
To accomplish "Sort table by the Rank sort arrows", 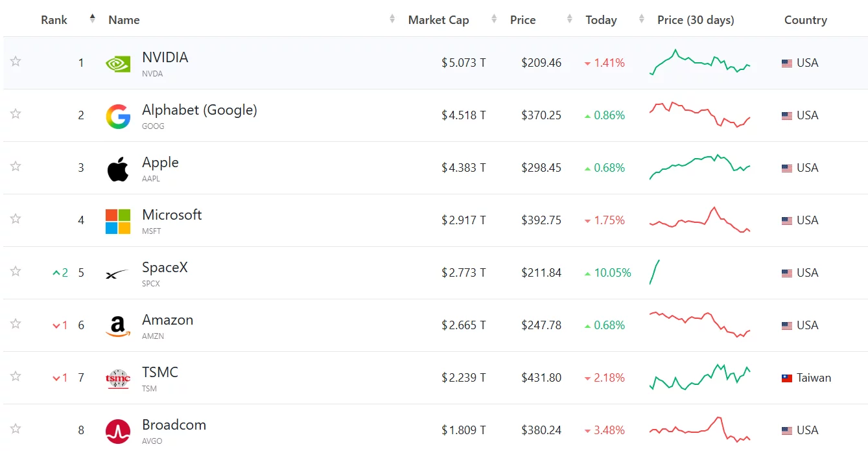I will point(93,19).
